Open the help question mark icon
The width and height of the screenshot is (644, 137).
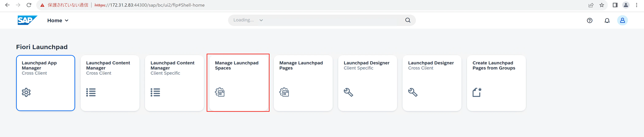pos(590,20)
